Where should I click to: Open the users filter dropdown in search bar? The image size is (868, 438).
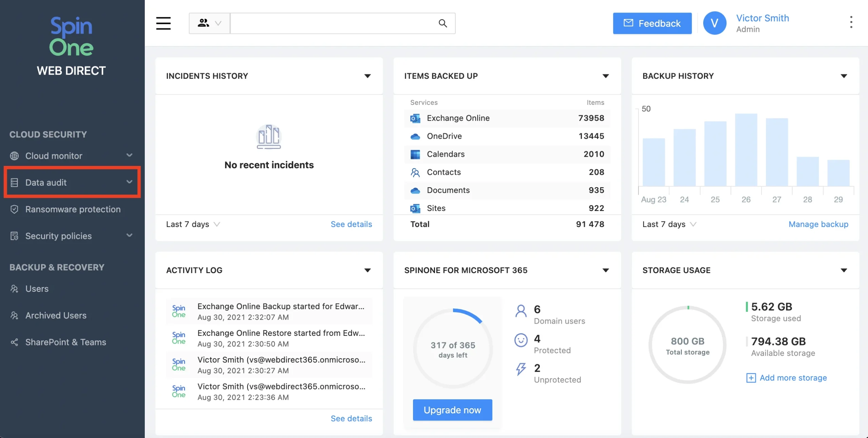coord(209,23)
